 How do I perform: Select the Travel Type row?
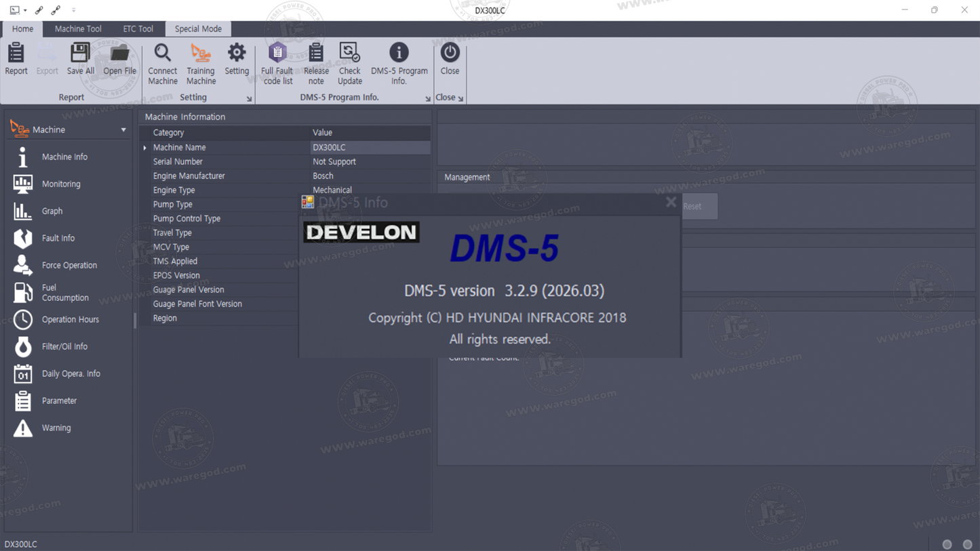click(220, 232)
